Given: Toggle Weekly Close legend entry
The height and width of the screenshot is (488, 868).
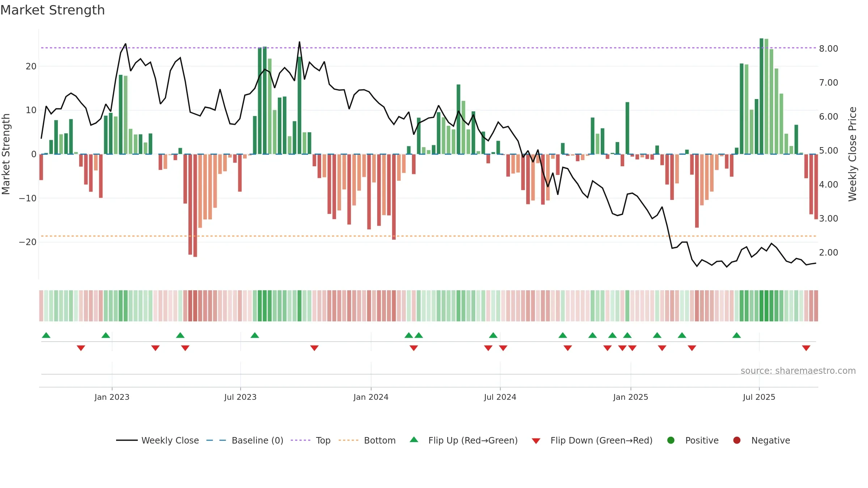Looking at the screenshot, I should 157,440.
